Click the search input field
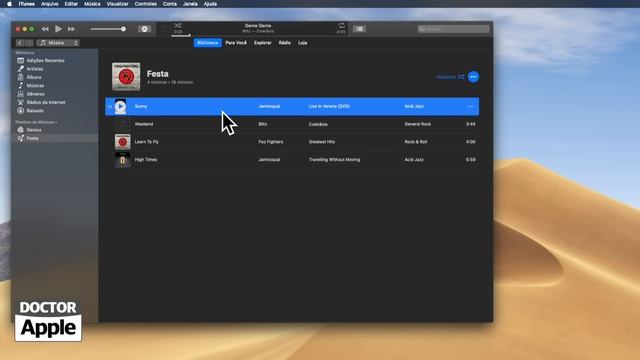The width and height of the screenshot is (640, 360). pyautogui.click(x=453, y=29)
